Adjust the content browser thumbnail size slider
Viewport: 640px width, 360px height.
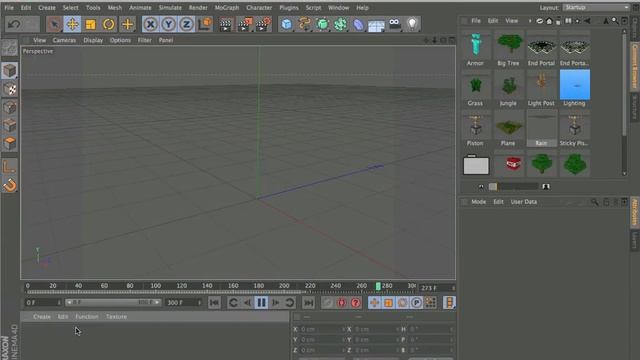pos(513,187)
